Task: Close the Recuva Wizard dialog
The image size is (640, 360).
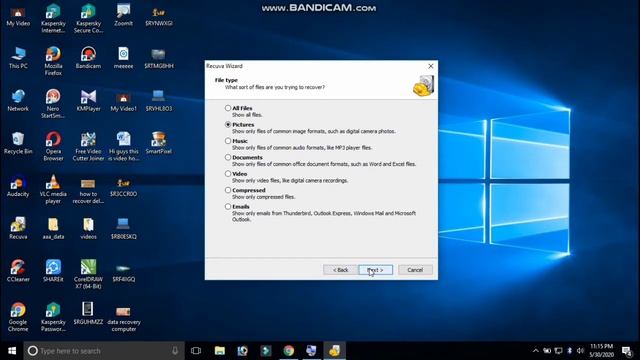Action: tap(431, 66)
